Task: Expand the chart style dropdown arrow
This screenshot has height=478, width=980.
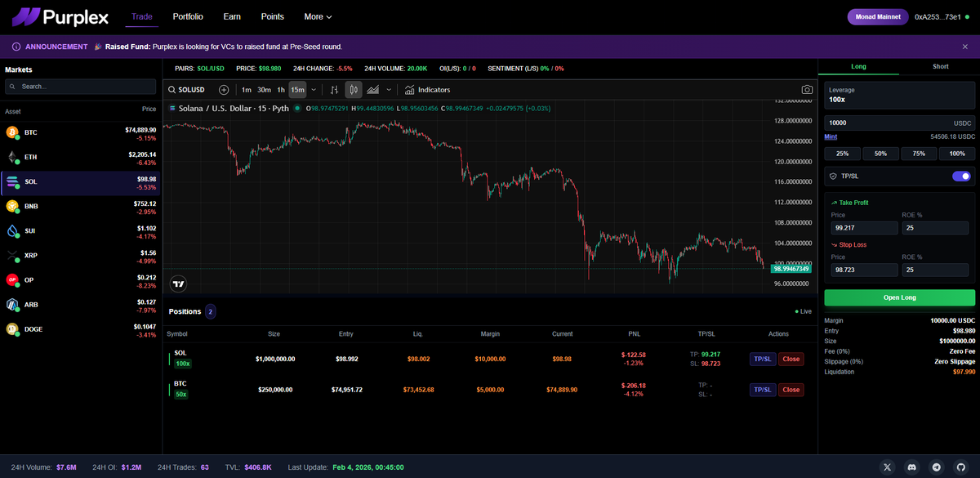Action: click(x=389, y=90)
